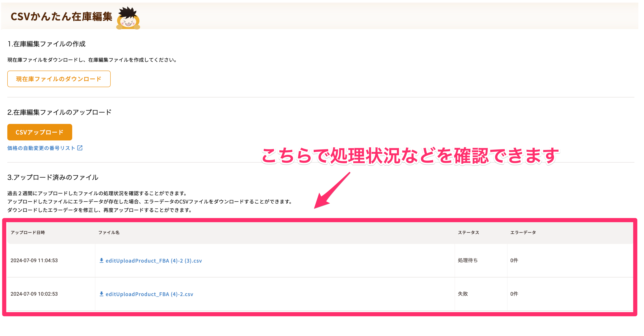Click the CSVかんたん在庫編集 page title
This screenshot has height=336, width=644.
click(x=61, y=17)
